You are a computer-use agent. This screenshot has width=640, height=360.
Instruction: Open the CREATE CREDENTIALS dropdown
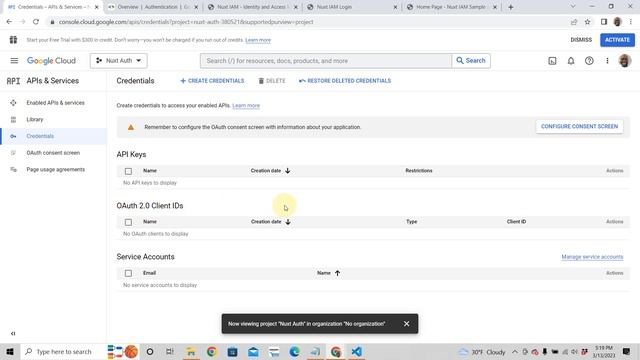[x=212, y=81]
